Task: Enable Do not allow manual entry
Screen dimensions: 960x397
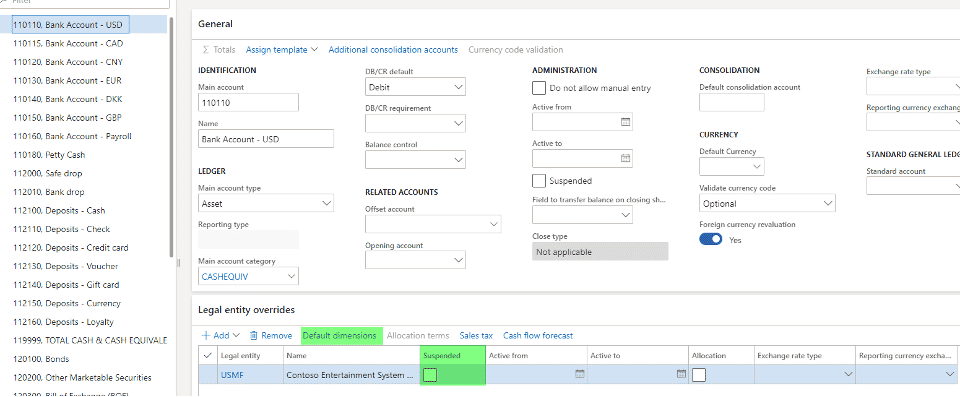Action: point(539,88)
